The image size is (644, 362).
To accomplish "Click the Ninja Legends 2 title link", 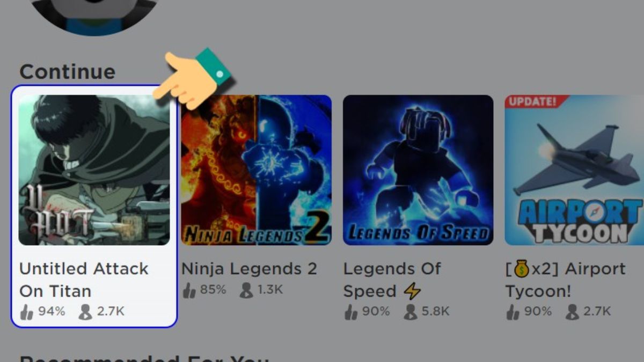I will point(250,268).
